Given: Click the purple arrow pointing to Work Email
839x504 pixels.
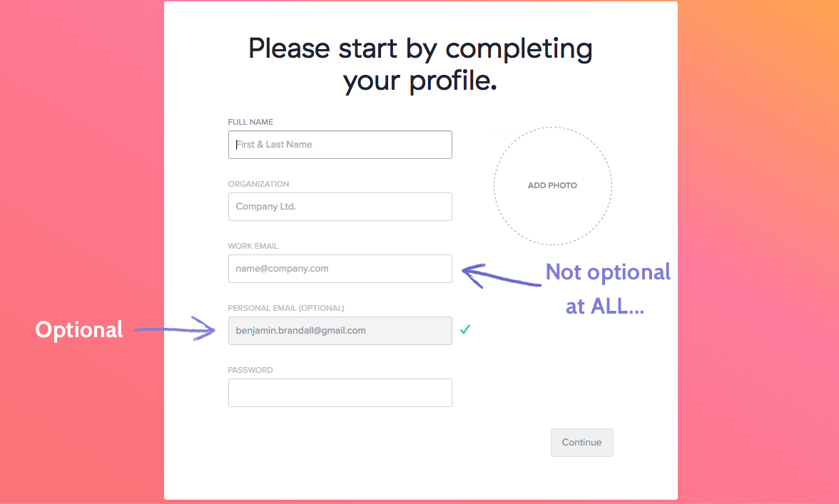Looking at the screenshot, I should pyautogui.click(x=501, y=276).
